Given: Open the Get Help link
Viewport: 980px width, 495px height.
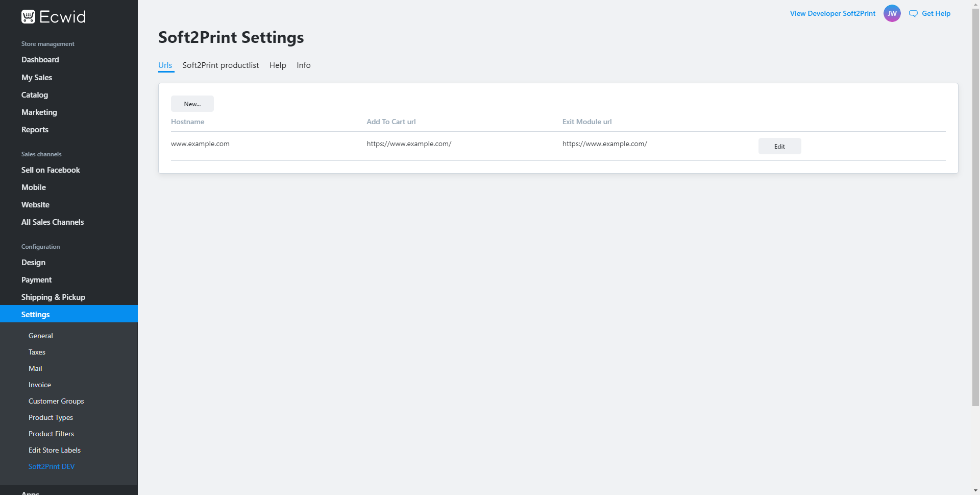Looking at the screenshot, I should pyautogui.click(x=936, y=14).
